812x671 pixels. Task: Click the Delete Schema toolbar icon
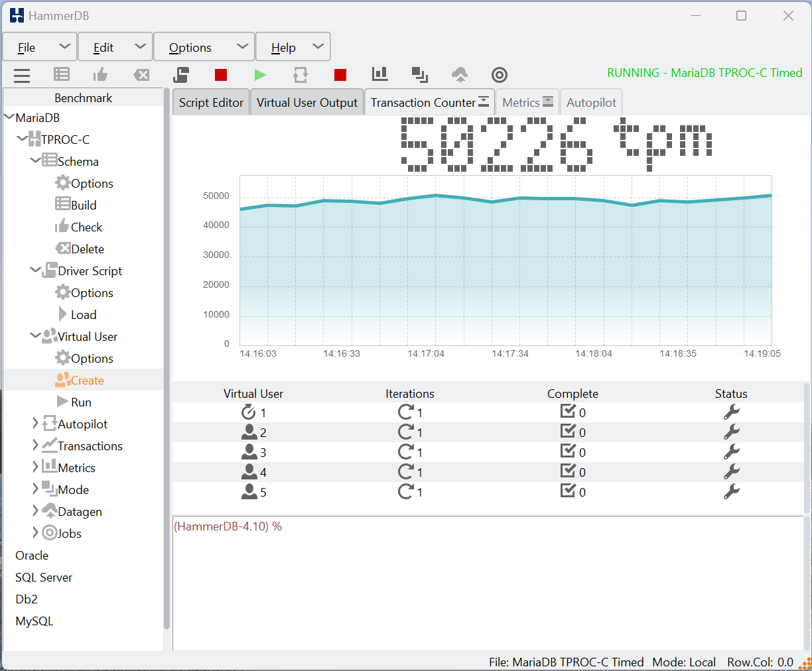coord(141,75)
